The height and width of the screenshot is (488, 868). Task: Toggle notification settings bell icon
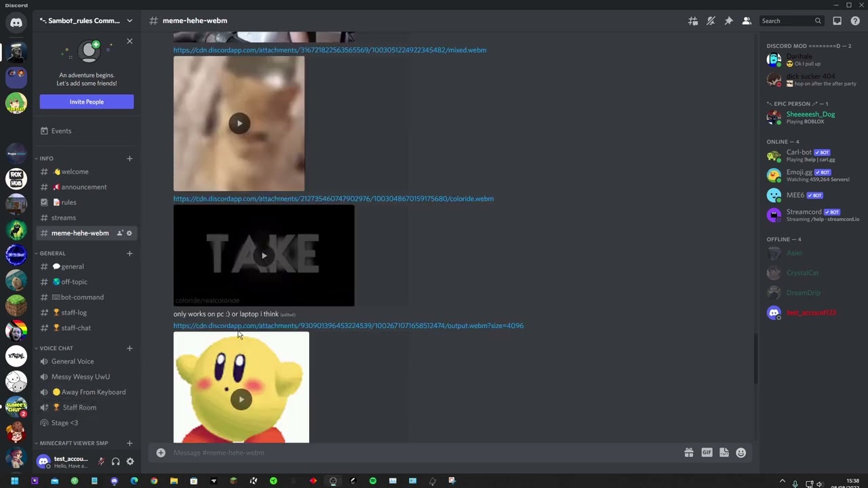tap(711, 21)
